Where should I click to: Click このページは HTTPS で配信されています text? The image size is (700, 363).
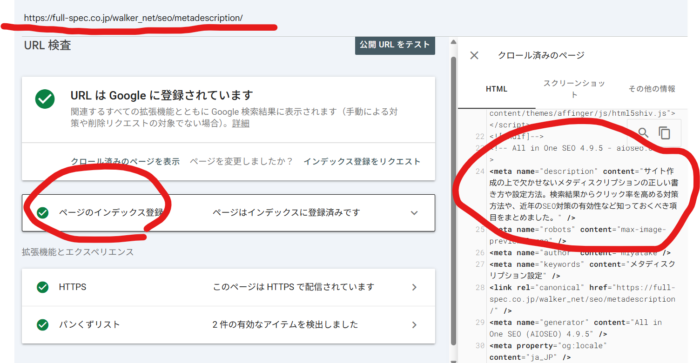coord(293,287)
